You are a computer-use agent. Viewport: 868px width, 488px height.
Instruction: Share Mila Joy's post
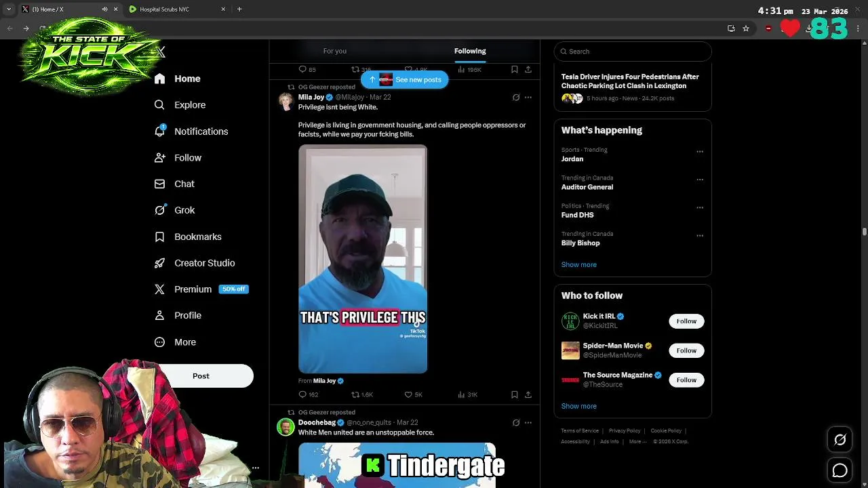point(528,394)
